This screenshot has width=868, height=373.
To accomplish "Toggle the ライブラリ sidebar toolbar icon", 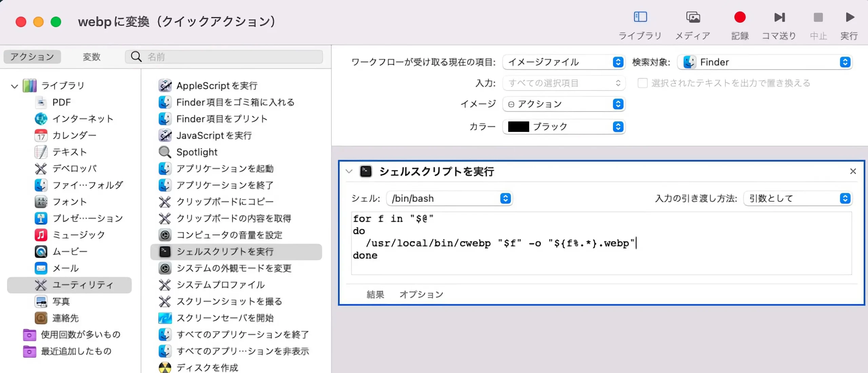I will click(640, 17).
